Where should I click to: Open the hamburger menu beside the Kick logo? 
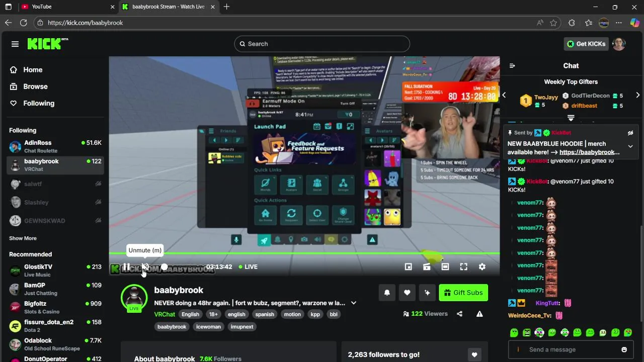(15, 44)
